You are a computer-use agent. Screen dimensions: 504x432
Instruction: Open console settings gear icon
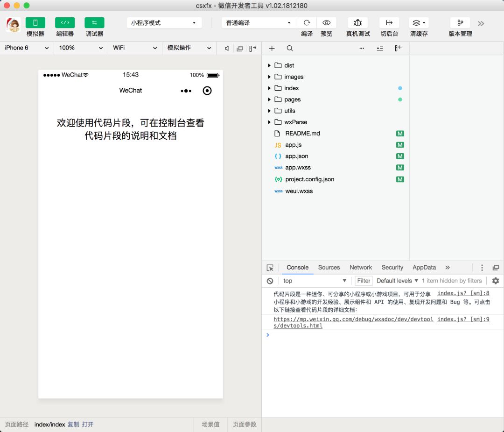496,281
